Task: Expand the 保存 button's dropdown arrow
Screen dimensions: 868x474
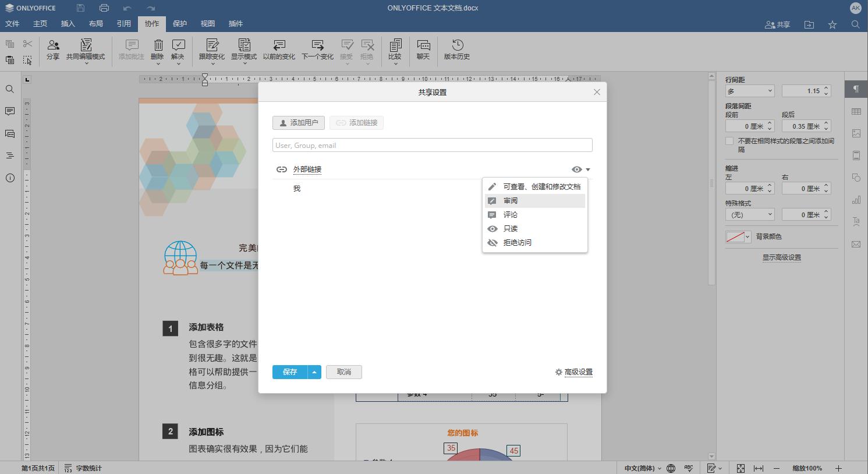Action: pyautogui.click(x=314, y=372)
